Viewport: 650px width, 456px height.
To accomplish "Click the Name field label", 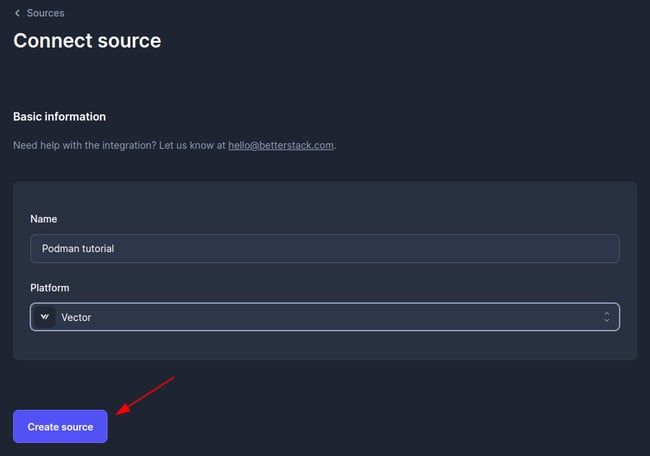I will tap(44, 218).
